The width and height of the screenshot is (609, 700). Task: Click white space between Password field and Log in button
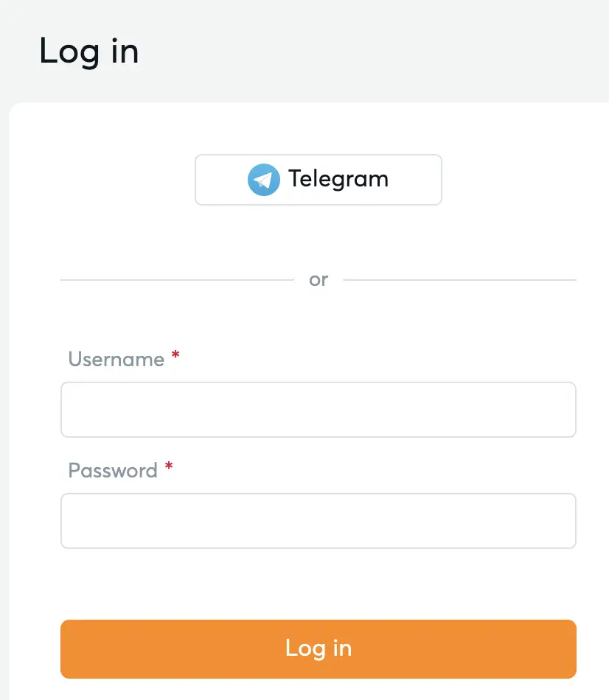[318, 584]
